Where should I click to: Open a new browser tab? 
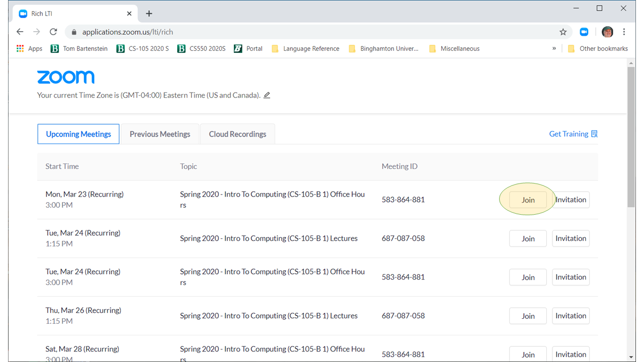[x=149, y=14]
